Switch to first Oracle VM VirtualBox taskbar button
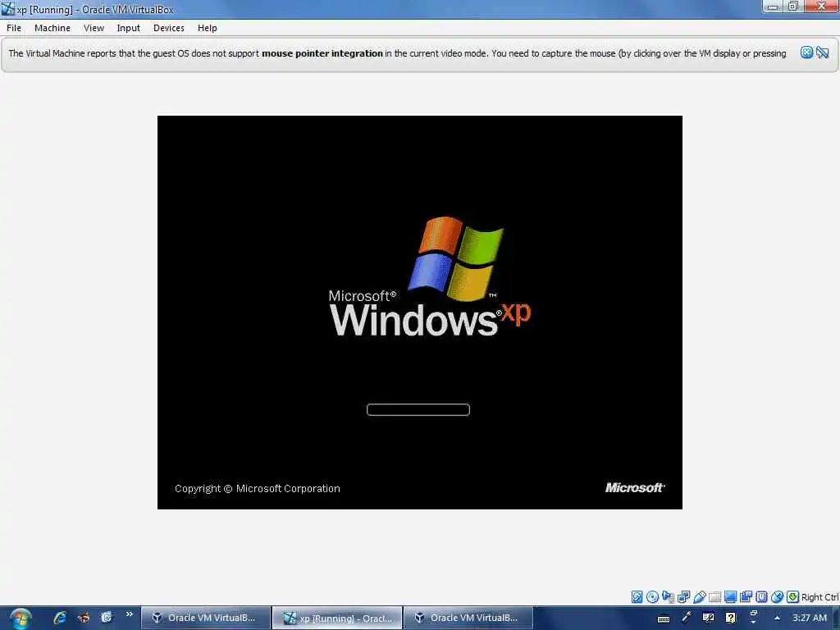The image size is (840, 630). point(206,619)
